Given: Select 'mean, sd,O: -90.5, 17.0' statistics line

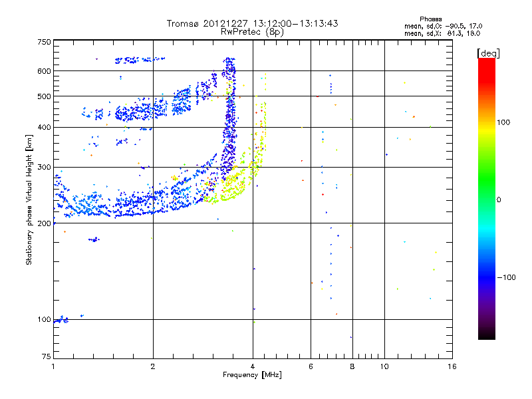Looking at the screenshot, I should tap(443, 26).
